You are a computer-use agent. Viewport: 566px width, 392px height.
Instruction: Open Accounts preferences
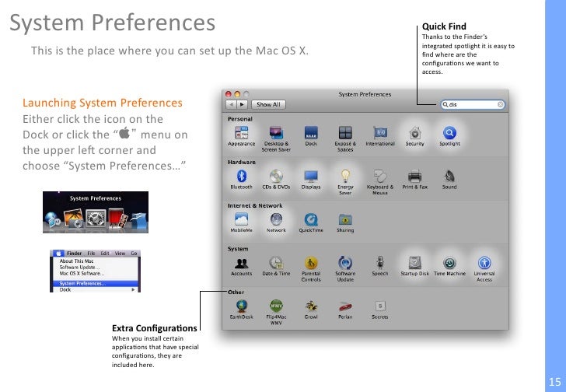coord(241,266)
